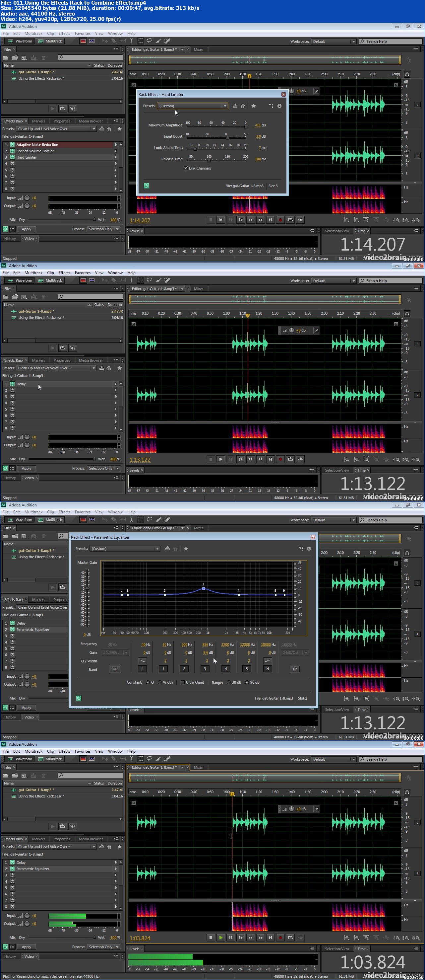Open channel map editor in Hard Limiter dialog
The width and height of the screenshot is (425, 980).
pyautogui.click(x=271, y=106)
